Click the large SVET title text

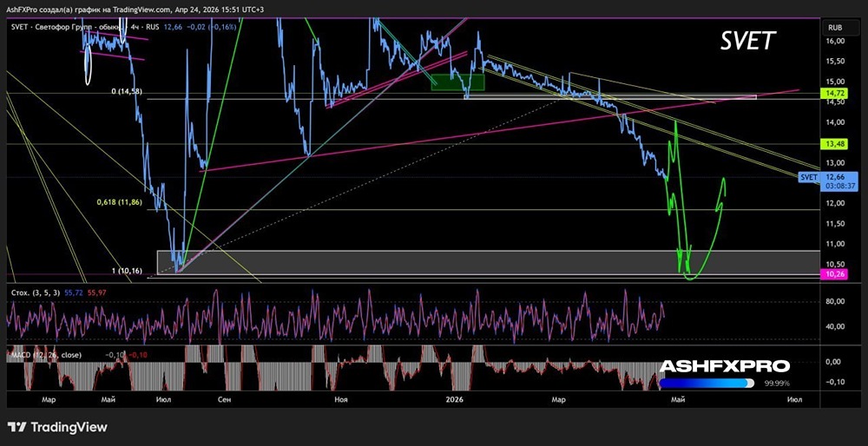[748, 42]
